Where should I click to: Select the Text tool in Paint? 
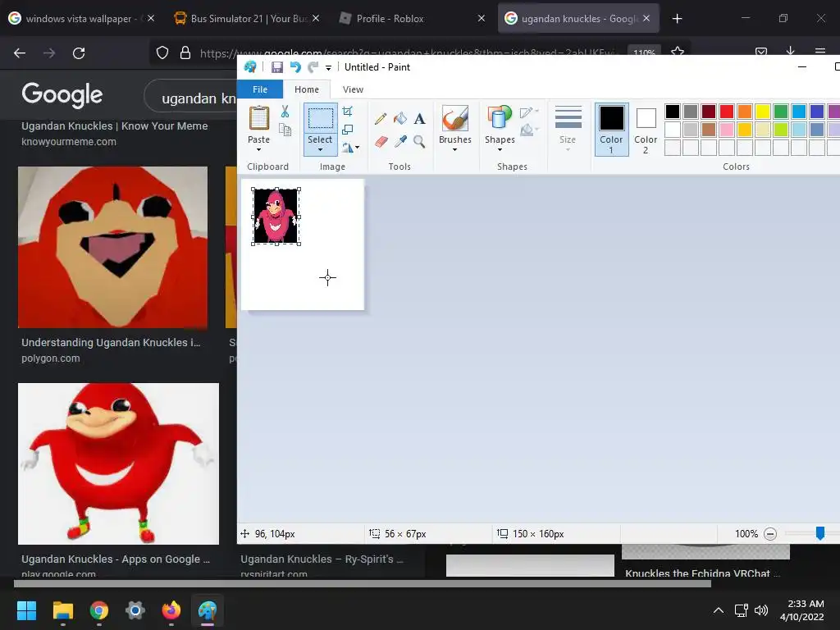click(x=419, y=118)
